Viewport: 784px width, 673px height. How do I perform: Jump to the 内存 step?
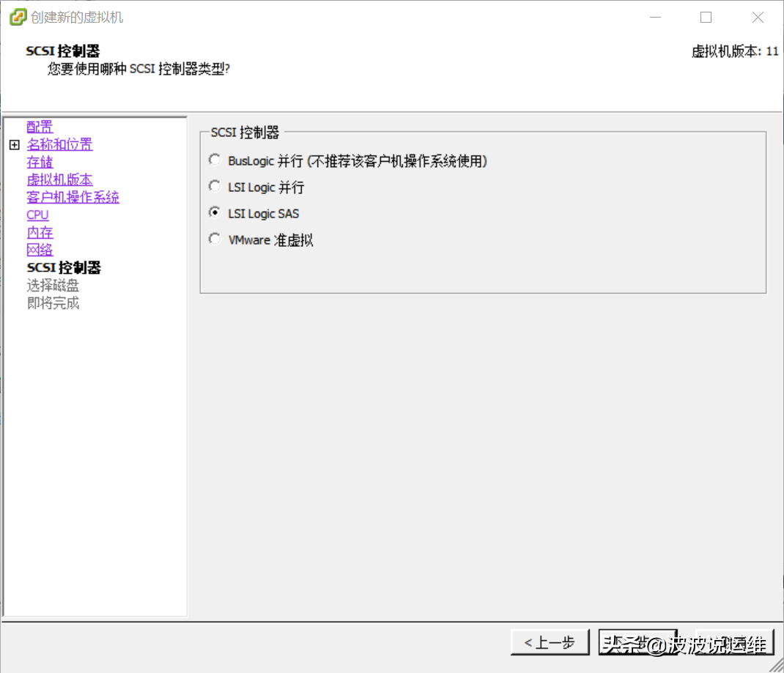[x=40, y=233]
